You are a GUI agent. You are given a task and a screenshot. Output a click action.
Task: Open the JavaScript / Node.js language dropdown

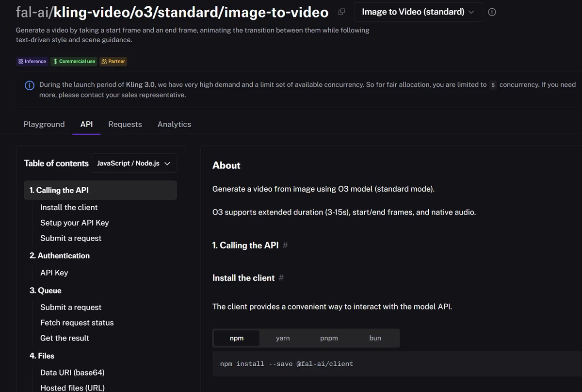133,163
